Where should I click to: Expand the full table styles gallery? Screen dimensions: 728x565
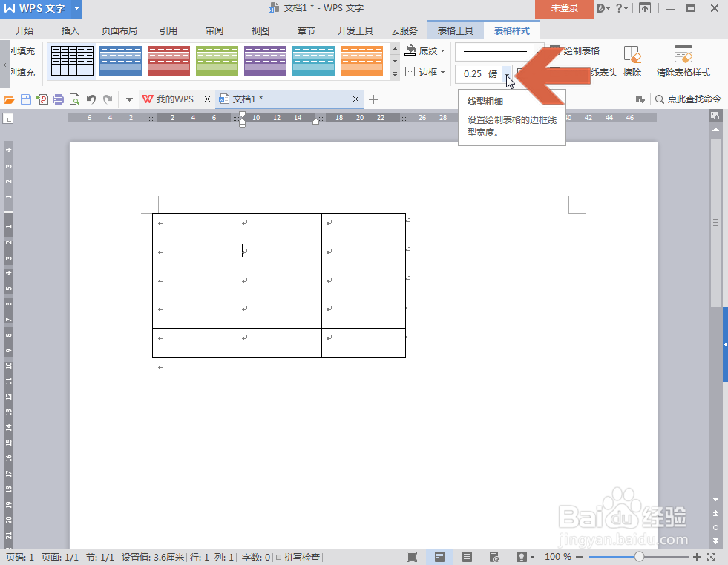(x=395, y=73)
